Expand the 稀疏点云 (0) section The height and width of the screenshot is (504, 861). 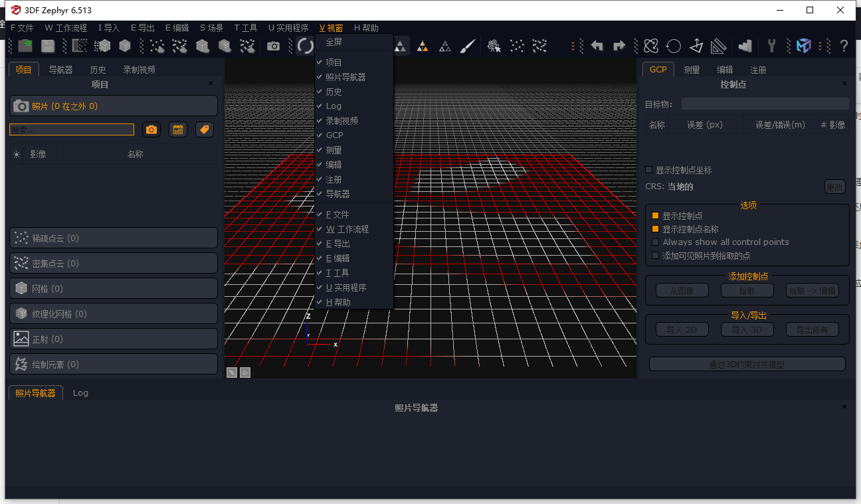[x=114, y=238]
